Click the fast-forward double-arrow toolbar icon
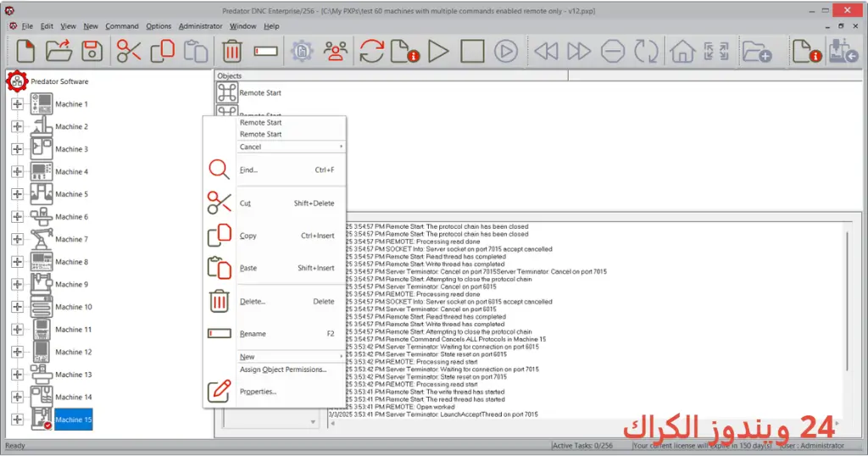The width and height of the screenshot is (868, 456). tap(579, 52)
